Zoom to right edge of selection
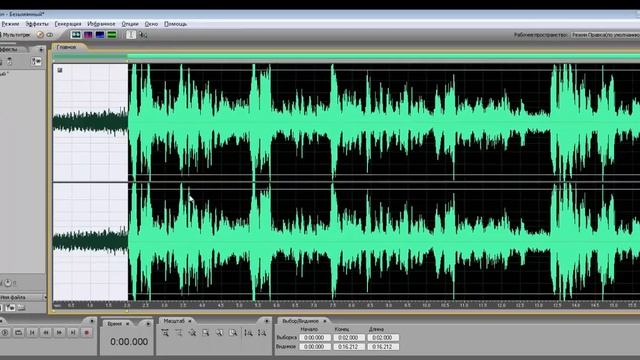The height and width of the screenshot is (360, 640). pyautogui.click(x=233, y=333)
